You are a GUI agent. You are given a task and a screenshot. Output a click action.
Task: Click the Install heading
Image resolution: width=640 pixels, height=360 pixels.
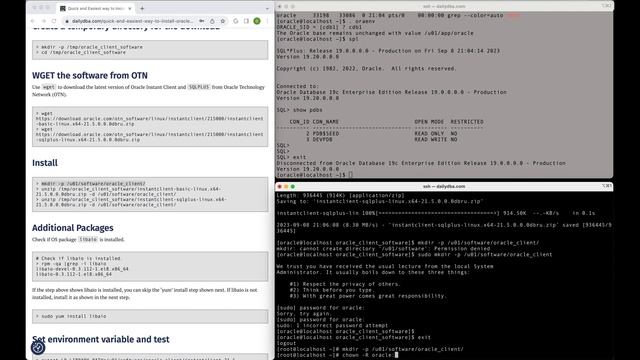tap(45, 163)
